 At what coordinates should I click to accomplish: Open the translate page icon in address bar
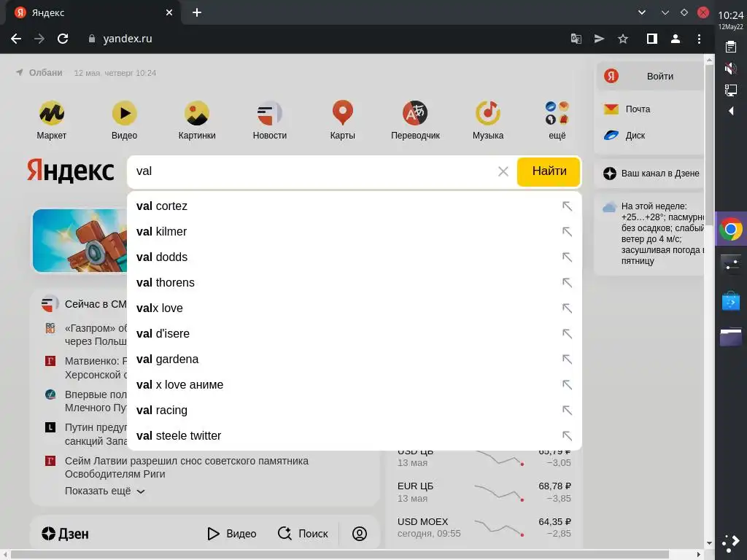coord(576,39)
